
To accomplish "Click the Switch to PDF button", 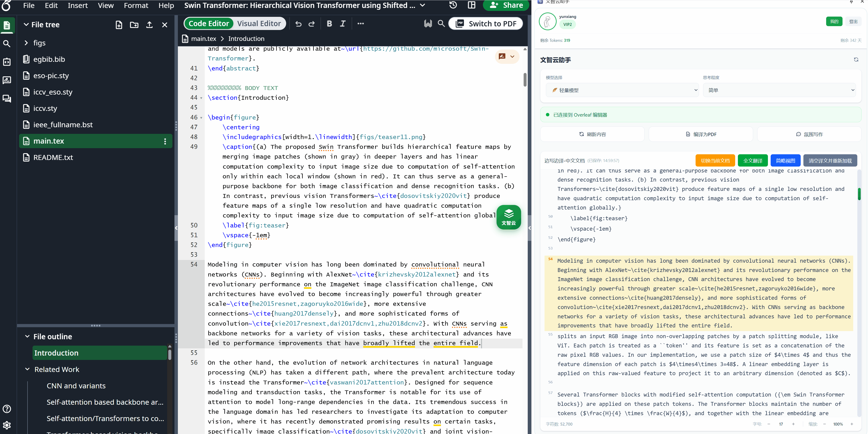I will (x=486, y=24).
